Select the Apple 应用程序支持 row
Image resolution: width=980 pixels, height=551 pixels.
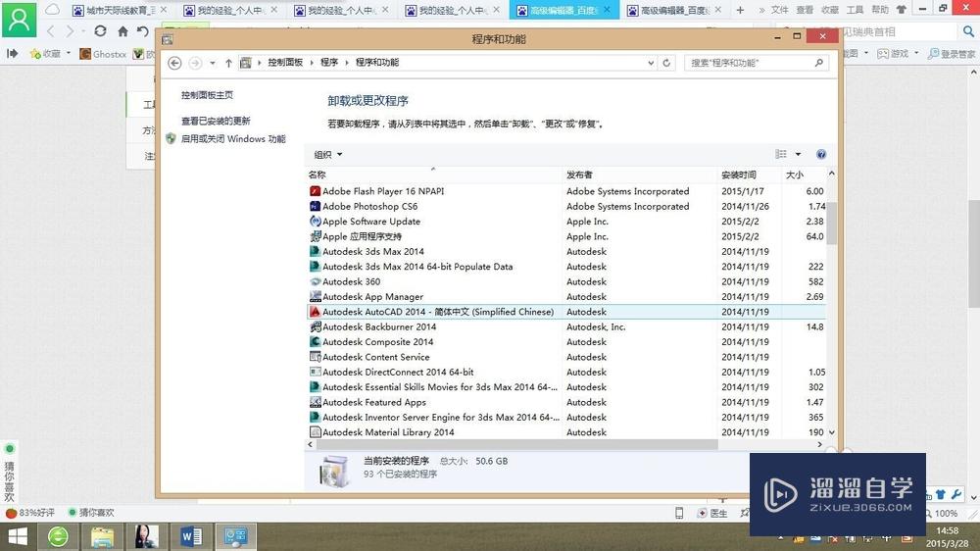click(566, 236)
